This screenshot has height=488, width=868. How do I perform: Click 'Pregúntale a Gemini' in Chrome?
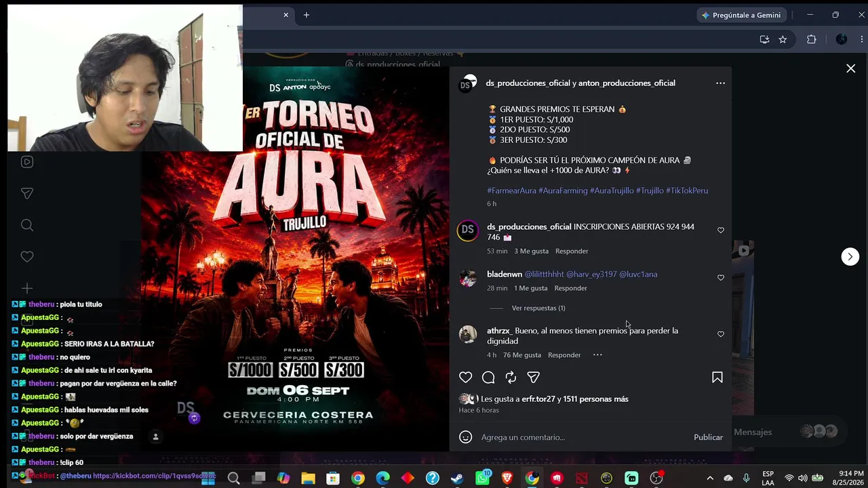tap(741, 15)
